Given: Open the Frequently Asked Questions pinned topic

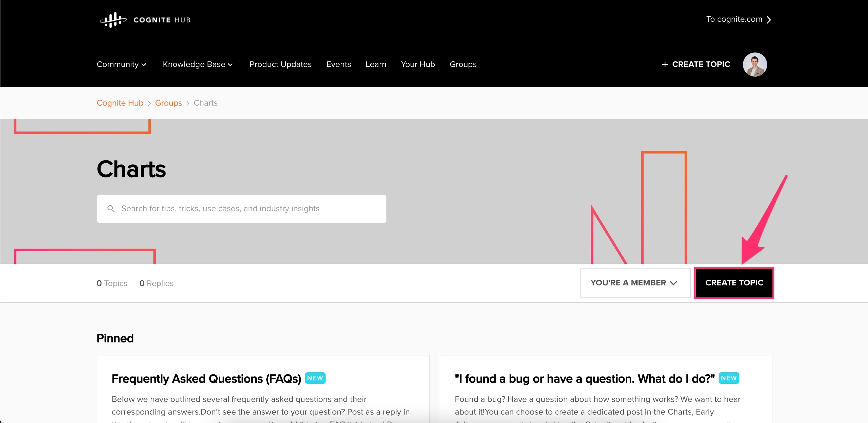Looking at the screenshot, I should tap(206, 379).
